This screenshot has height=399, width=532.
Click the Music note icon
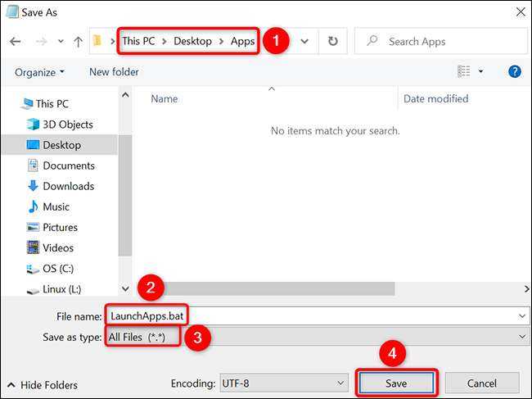click(x=33, y=206)
